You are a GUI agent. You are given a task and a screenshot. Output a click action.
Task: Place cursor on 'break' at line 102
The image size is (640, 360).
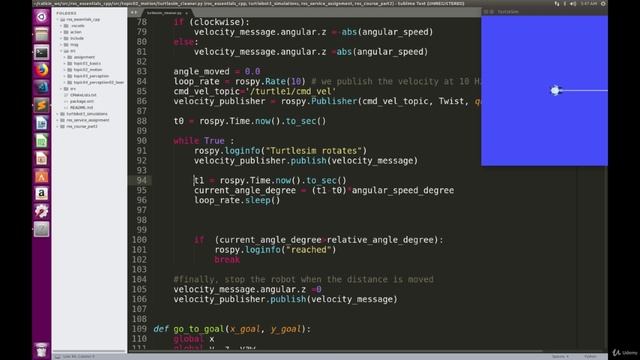227,260
